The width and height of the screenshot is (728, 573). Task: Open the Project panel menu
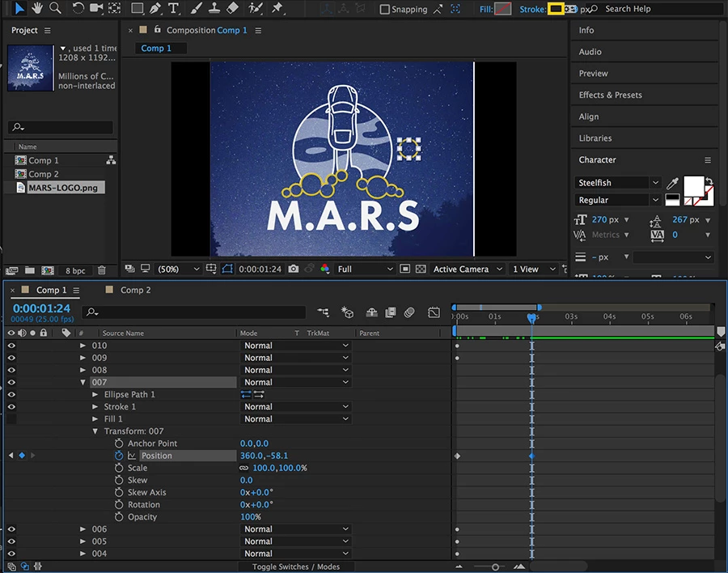coord(48,30)
